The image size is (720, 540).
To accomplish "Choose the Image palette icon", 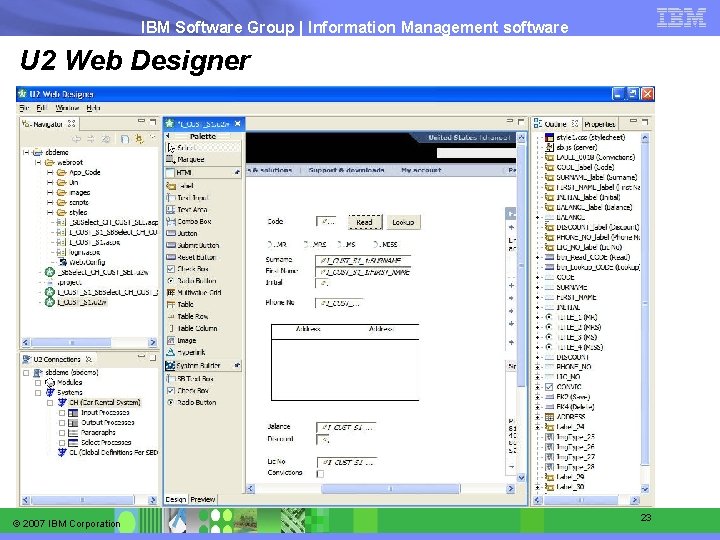I will pos(171,340).
